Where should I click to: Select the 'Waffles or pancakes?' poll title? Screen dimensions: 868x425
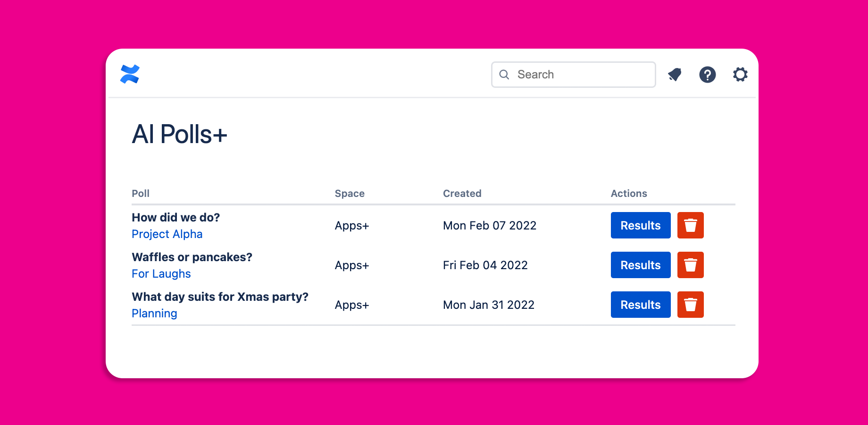click(192, 257)
